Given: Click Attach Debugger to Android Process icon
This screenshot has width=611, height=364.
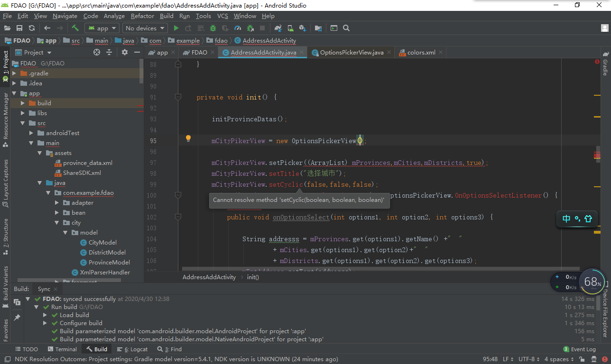Looking at the screenshot, I should pyautogui.click(x=250, y=28).
